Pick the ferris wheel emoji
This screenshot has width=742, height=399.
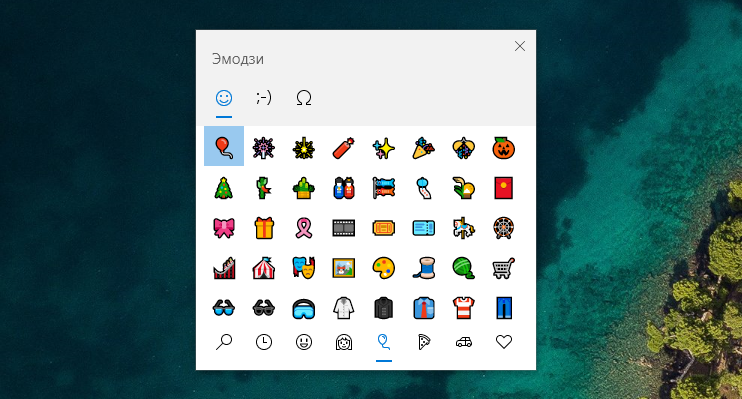click(504, 228)
